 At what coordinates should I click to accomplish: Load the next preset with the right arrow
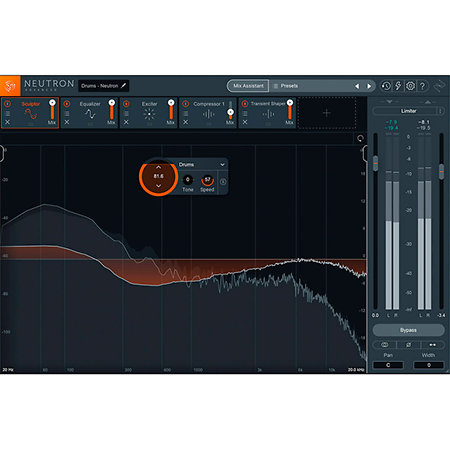point(369,86)
